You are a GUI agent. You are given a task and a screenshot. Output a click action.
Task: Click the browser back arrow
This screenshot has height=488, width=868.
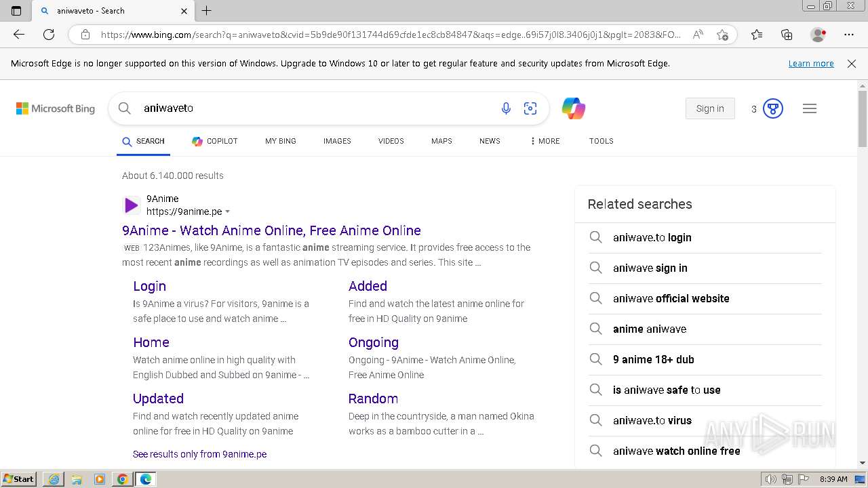point(19,35)
